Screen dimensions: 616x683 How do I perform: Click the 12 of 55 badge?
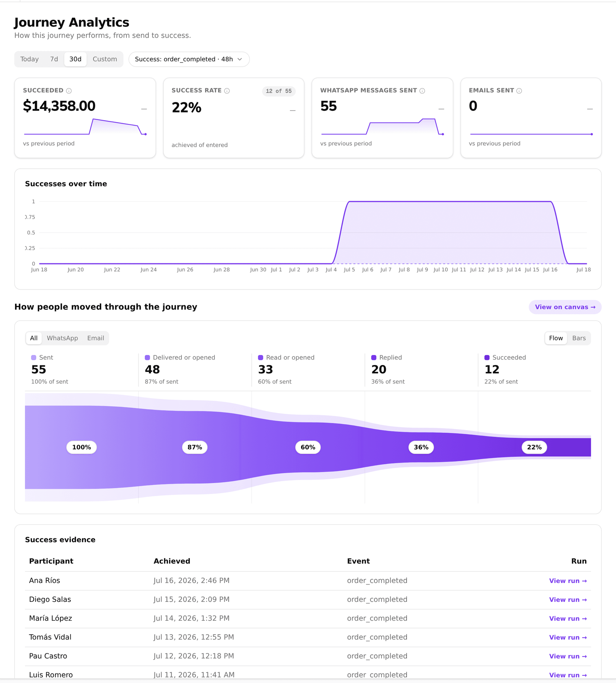pos(279,91)
